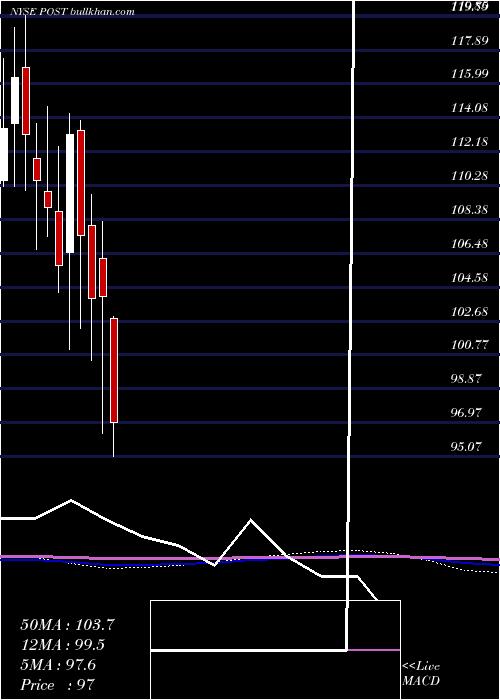Select the last tall red candlestick near 102 to 97
The height and width of the screenshot is (700, 500).
(x=114, y=370)
